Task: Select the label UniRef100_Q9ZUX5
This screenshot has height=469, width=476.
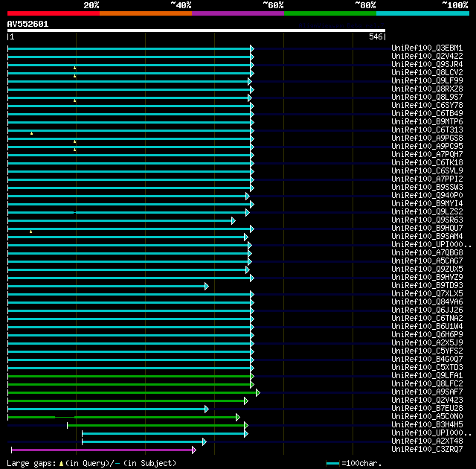Action: [427, 269]
